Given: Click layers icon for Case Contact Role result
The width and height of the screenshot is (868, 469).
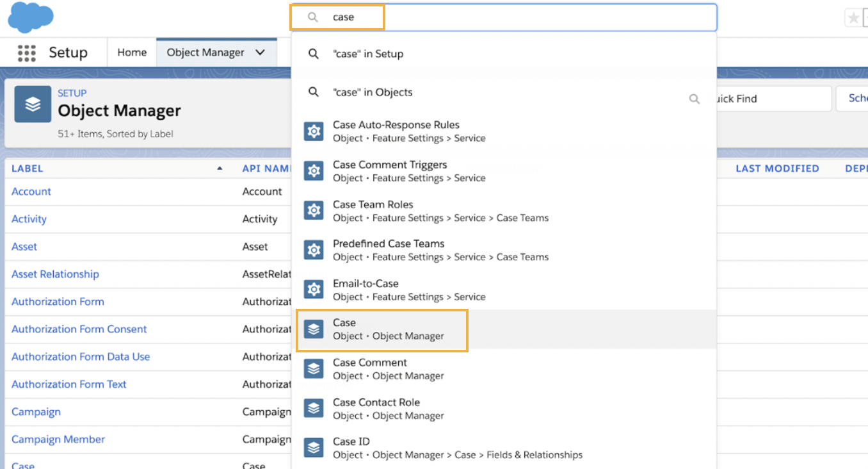Looking at the screenshot, I should coord(314,409).
